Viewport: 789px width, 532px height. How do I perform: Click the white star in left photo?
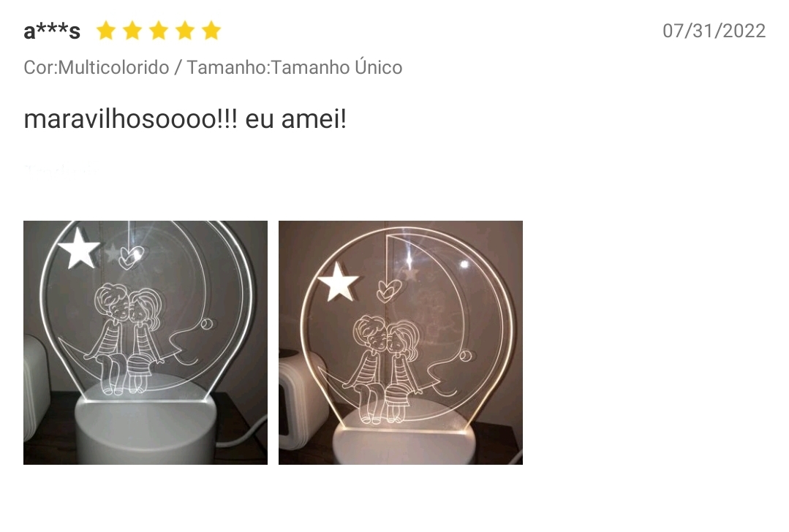pyautogui.click(x=78, y=248)
